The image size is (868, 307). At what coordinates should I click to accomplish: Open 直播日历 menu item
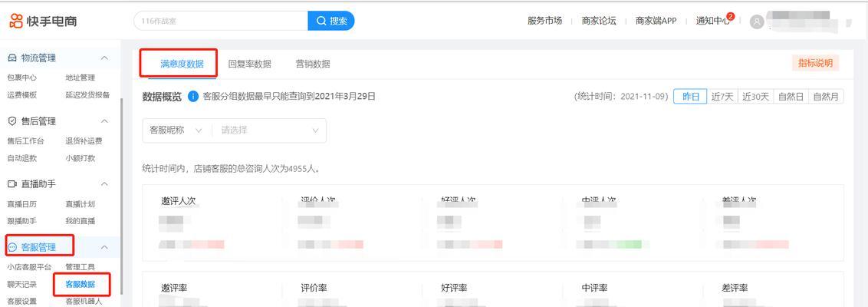(22, 204)
